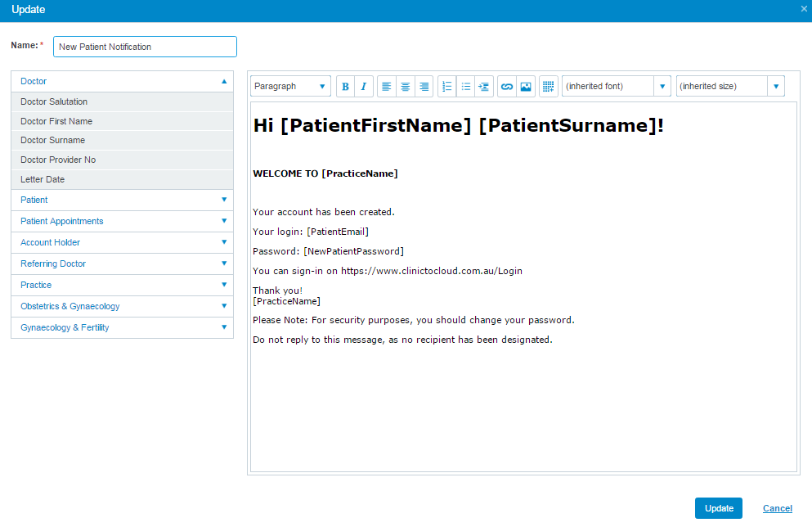This screenshot has width=812, height=527.
Task: Close the Update dialog
Action: 804,9
